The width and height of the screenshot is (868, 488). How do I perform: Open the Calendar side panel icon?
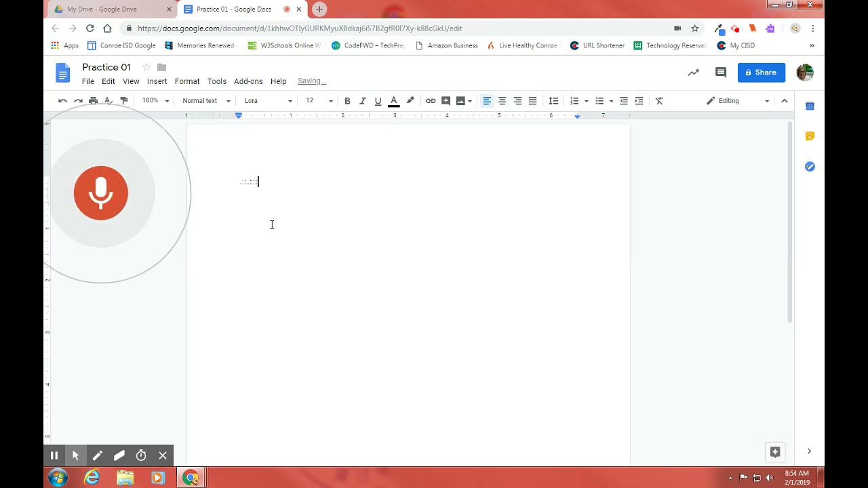coord(810,106)
